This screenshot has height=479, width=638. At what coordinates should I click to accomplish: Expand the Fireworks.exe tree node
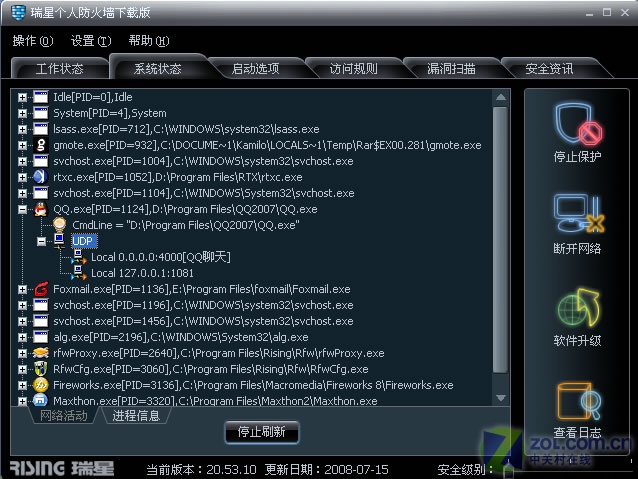click(x=22, y=385)
